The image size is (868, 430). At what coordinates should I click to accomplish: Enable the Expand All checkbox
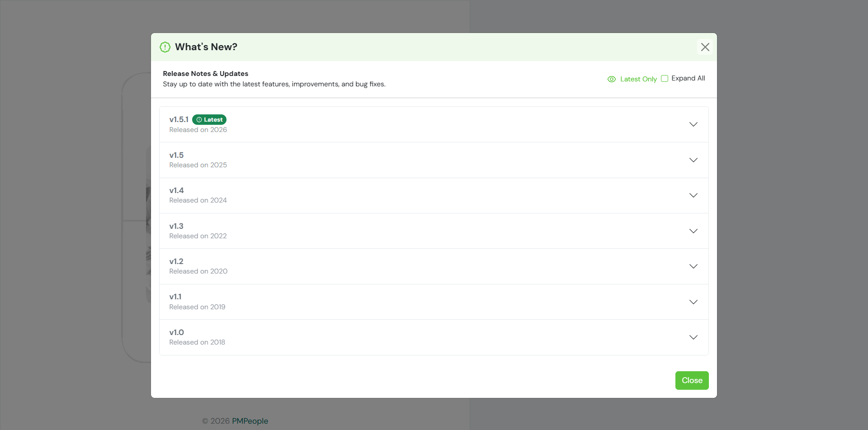[665, 79]
